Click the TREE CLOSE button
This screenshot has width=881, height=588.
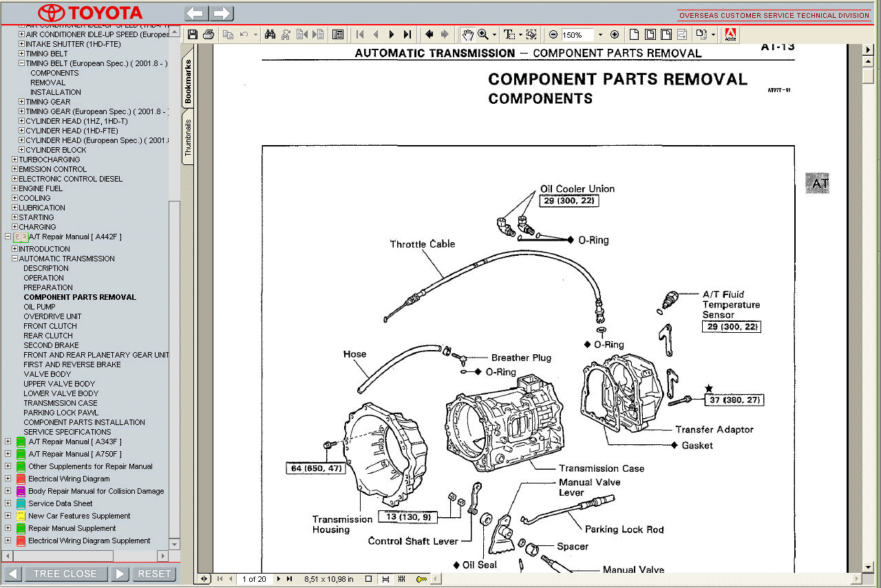point(65,574)
